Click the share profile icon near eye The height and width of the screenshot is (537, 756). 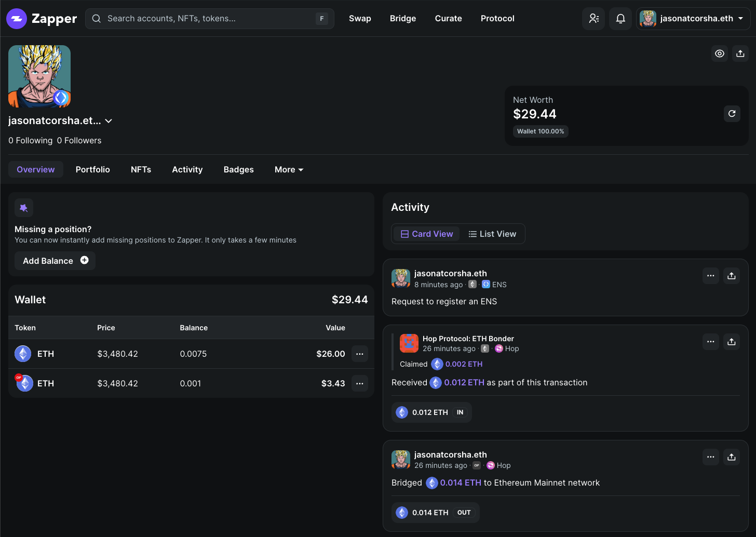(x=740, y=53)
